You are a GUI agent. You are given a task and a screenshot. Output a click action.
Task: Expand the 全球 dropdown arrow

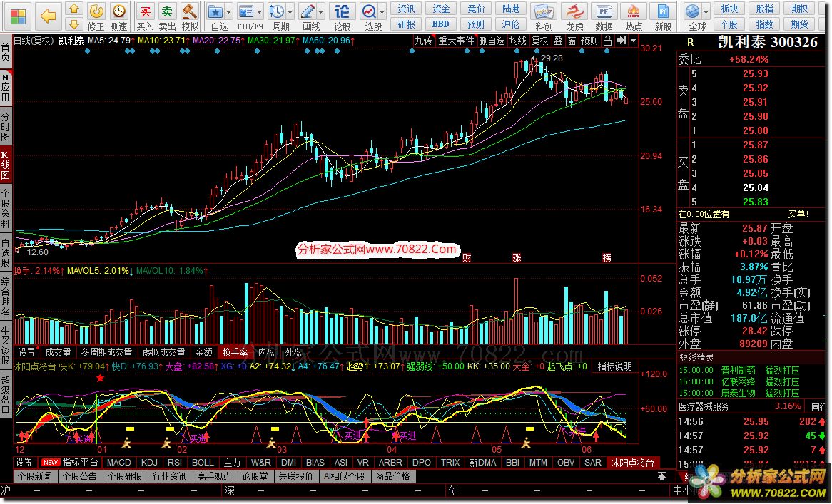706,11
